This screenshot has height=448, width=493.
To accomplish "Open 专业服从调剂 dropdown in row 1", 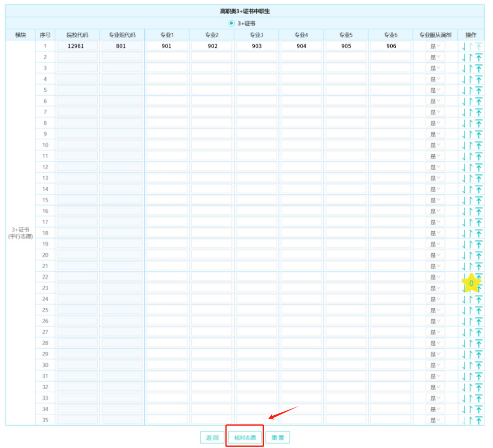I will 435,46.
